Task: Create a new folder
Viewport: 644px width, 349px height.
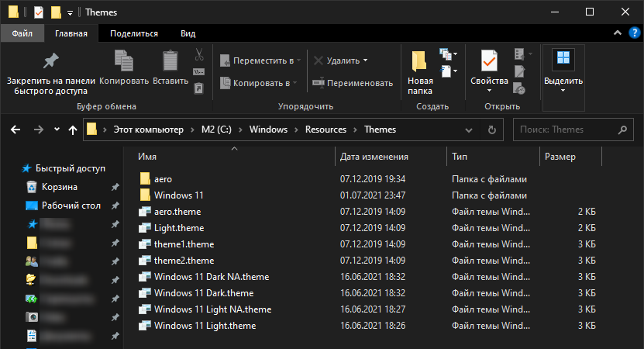Action: click(x=420, y=73)
